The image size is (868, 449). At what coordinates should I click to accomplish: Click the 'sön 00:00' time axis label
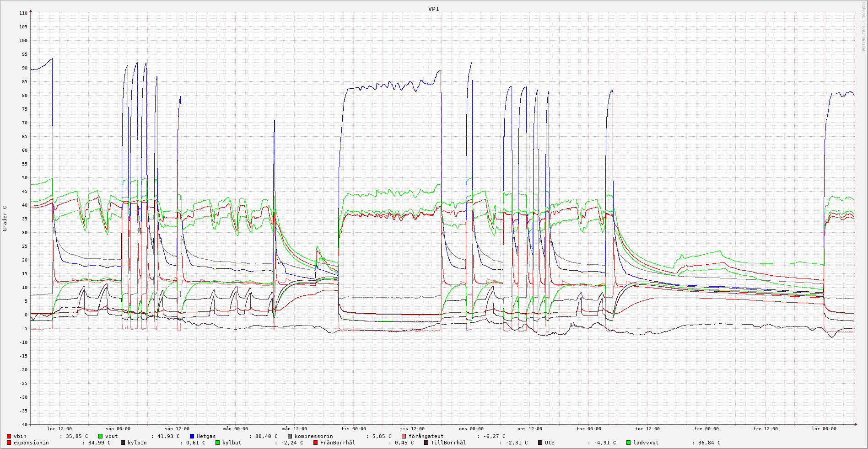(118, 429)
